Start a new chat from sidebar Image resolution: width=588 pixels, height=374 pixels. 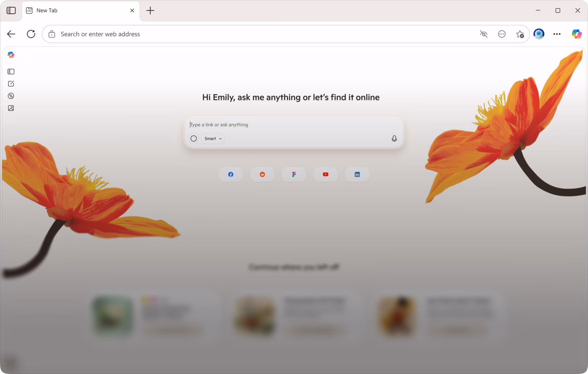click(x=11, y=84)
